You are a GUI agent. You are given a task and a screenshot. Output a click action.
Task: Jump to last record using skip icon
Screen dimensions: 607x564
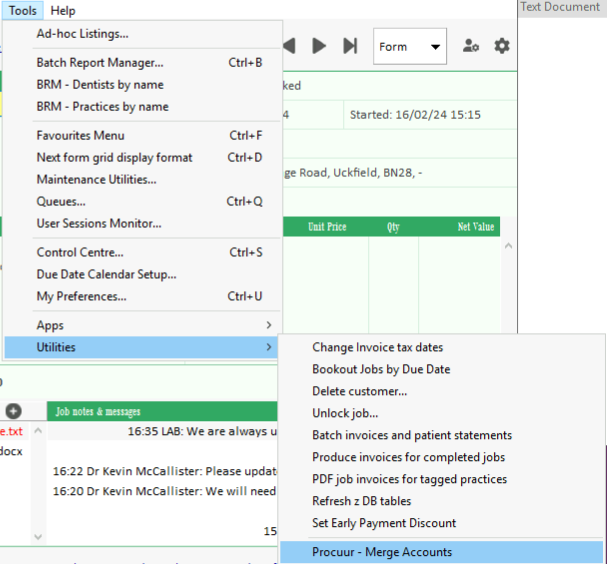click(350, 46)
